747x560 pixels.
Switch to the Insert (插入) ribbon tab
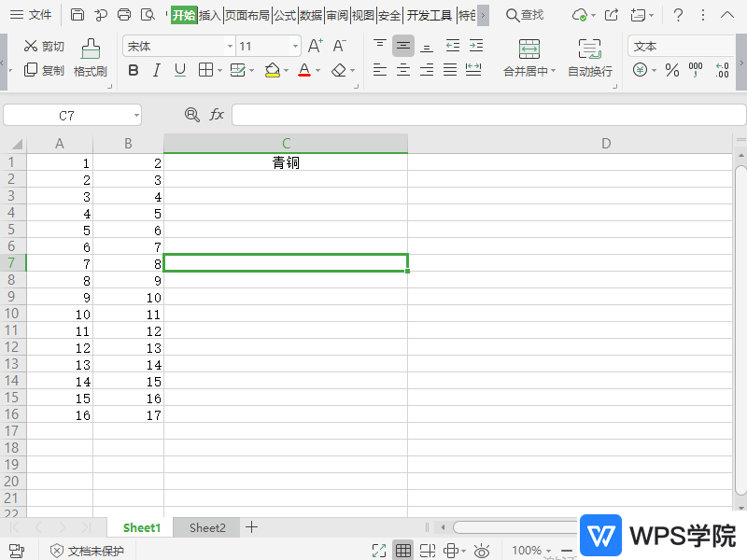pyautogui.click(x=210, y=15)
